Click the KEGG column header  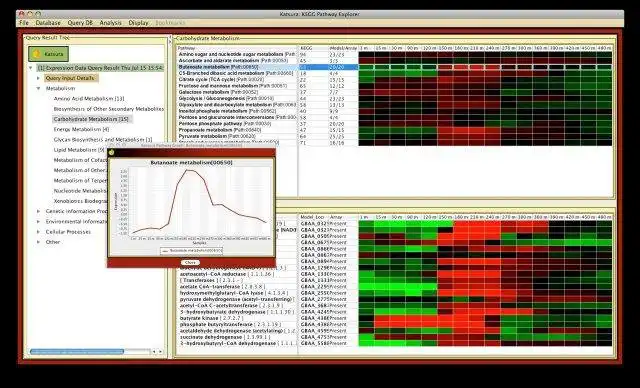point(313,48)
